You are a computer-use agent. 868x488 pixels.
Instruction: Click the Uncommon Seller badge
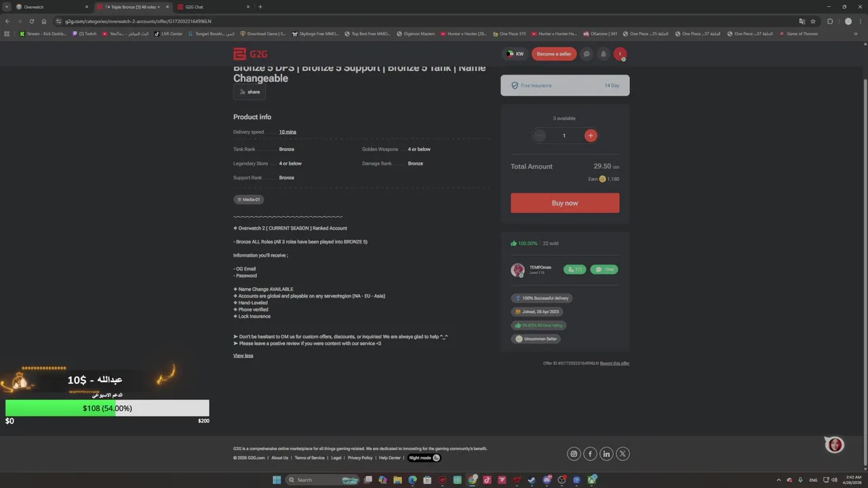pos(536,339)
